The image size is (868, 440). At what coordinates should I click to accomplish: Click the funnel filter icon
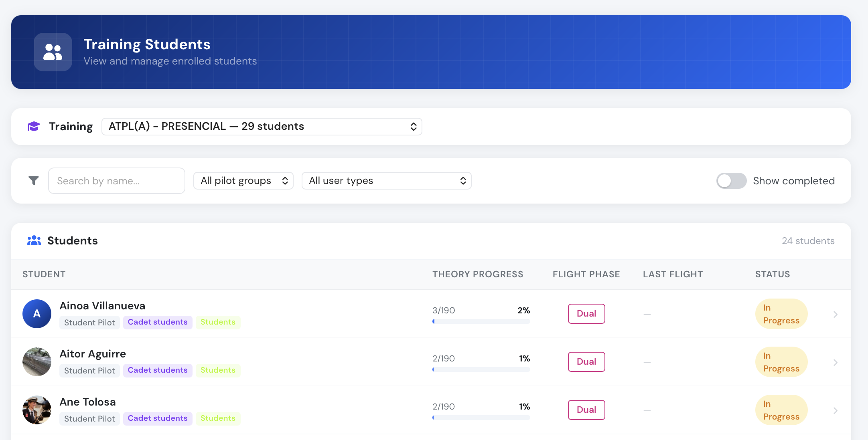pos(34,181)
